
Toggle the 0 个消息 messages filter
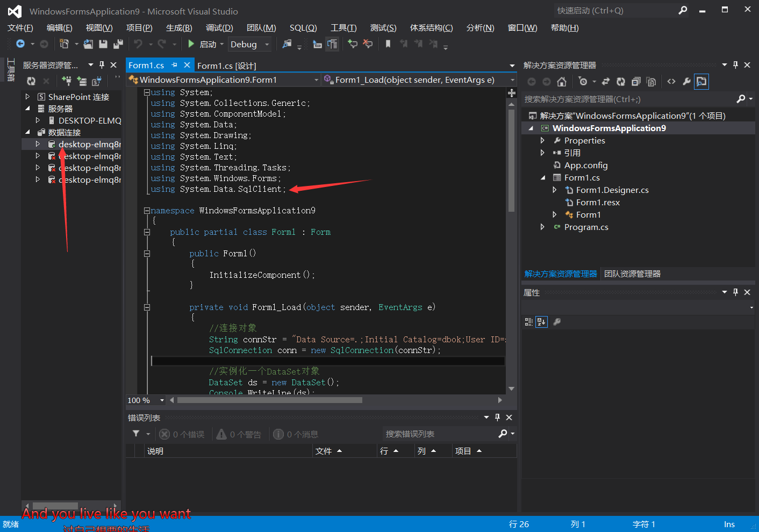(296, 434)
